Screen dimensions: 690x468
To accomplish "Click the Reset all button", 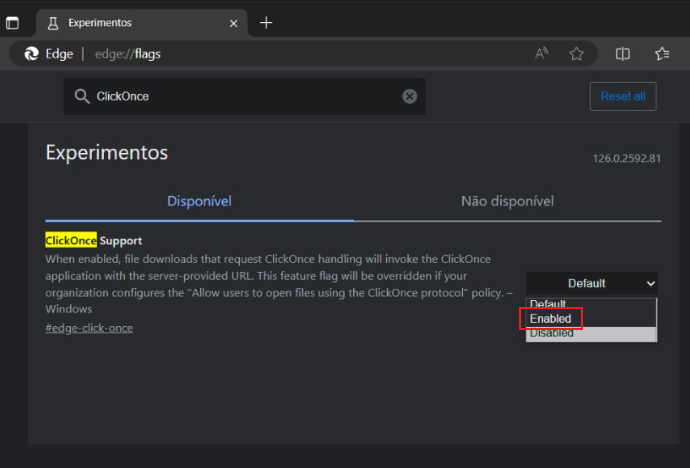I will tap(623, 96).
